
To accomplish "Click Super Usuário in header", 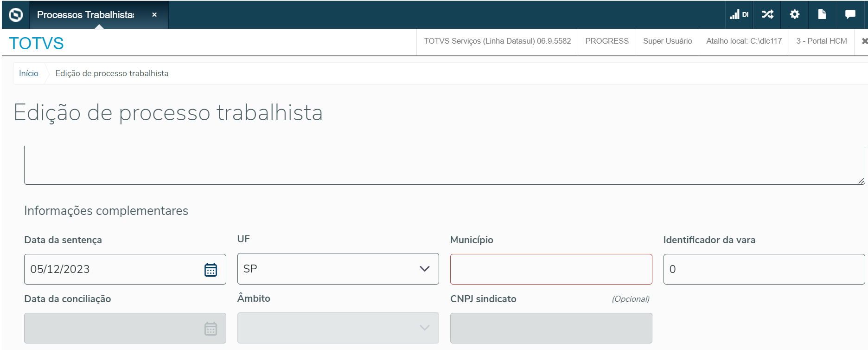I will pyautogui.click(x=667, y=41).
